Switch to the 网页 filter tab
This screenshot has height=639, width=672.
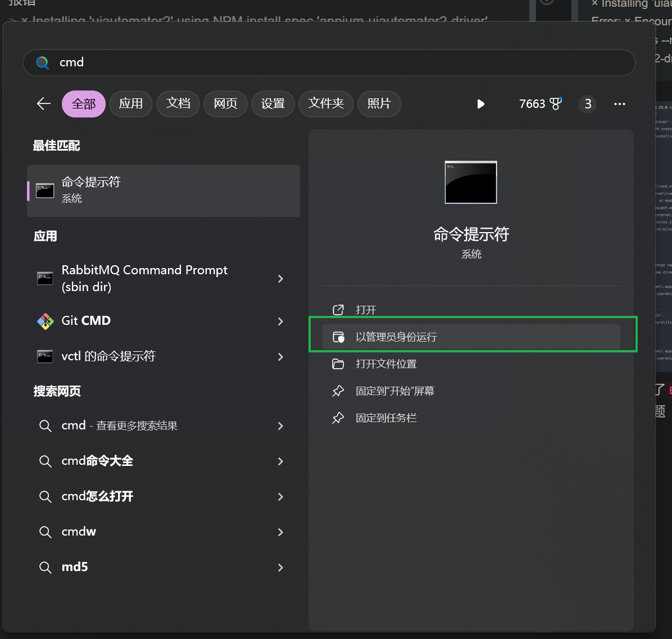(x=225, y=103)
